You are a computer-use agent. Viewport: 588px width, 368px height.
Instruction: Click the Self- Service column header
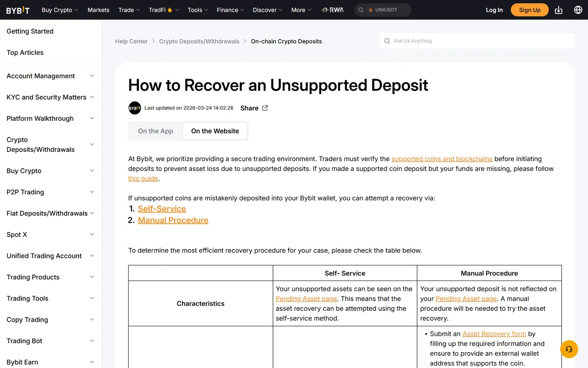pos(345,273)
